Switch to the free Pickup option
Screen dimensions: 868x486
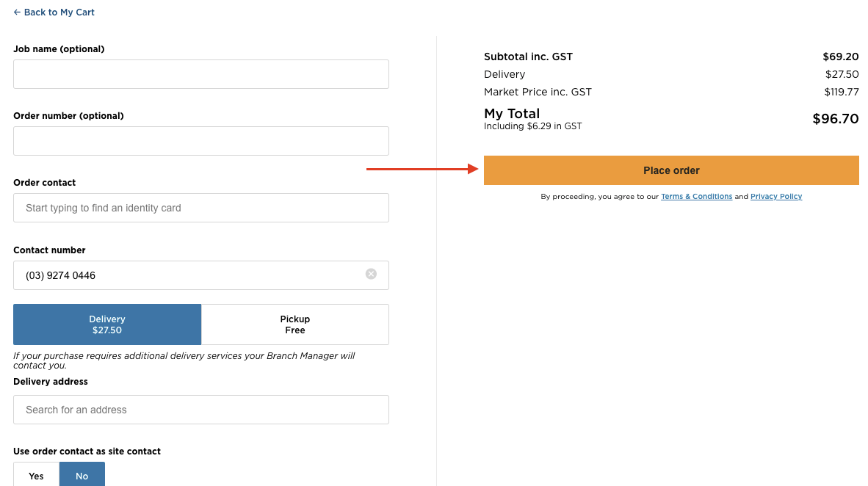[x=295, y=324]
